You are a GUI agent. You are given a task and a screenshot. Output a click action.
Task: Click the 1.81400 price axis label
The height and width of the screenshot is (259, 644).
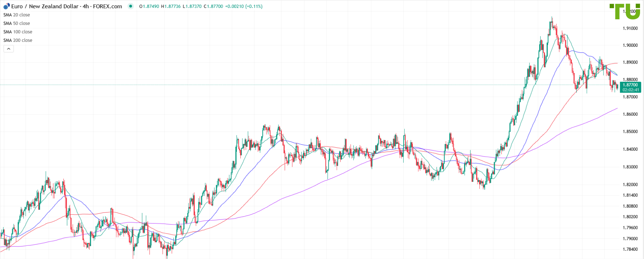point(630,195)
